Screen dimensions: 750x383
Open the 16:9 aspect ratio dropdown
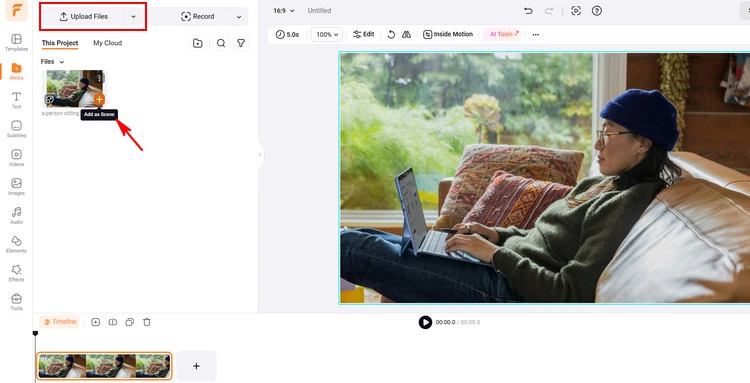(x=284, y=11)
